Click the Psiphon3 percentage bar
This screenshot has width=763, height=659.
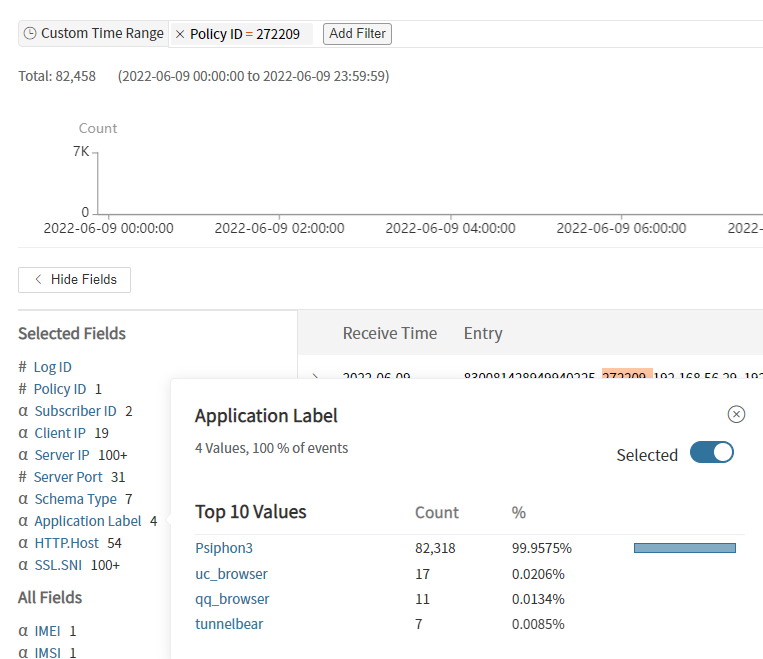click(684, 548)
